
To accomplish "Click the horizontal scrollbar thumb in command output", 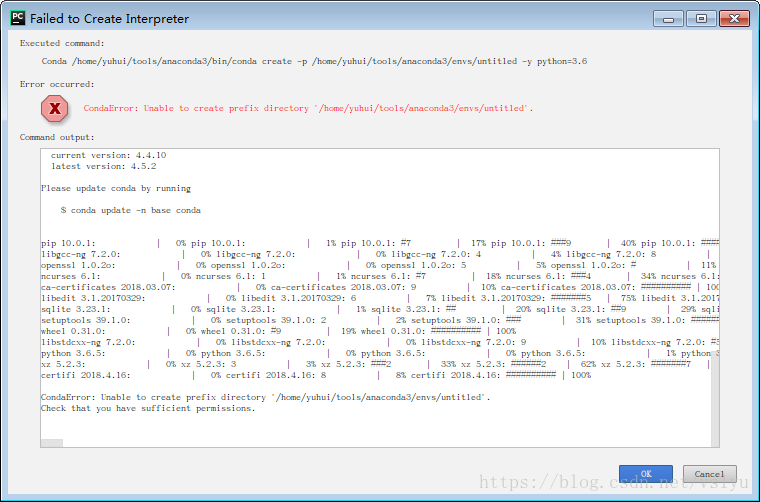I will tap(52, 443).
